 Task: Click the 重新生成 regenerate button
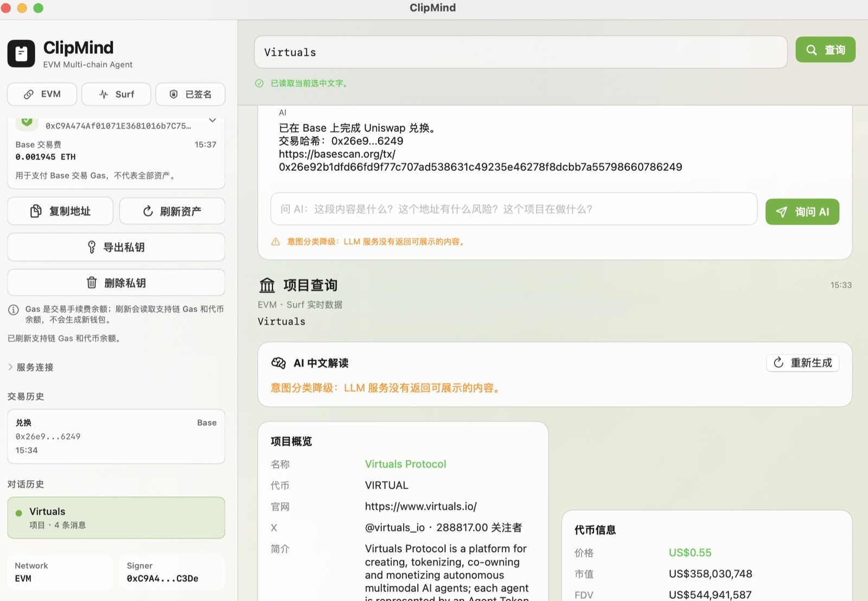pos(803,363)
